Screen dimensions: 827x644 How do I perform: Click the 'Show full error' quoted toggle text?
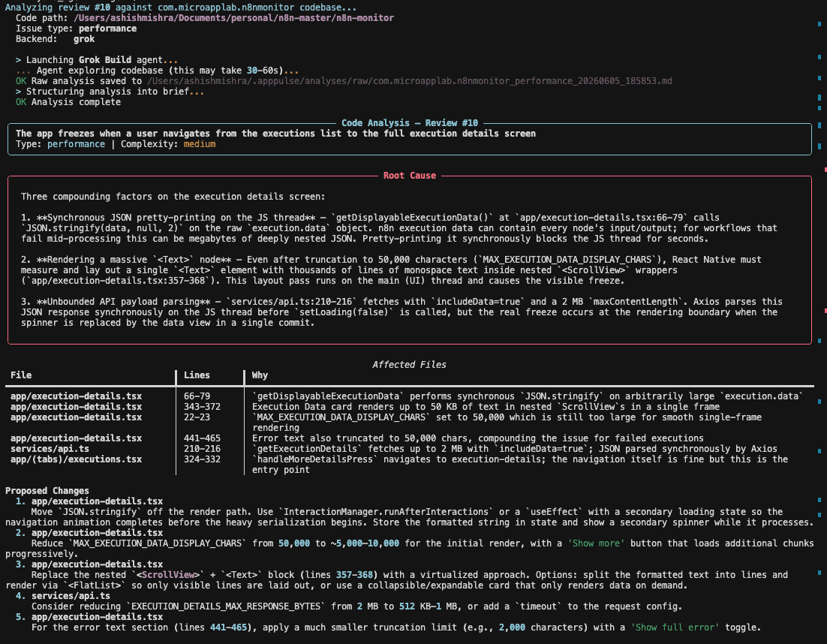pyautogui.click(x=675, y=628)
